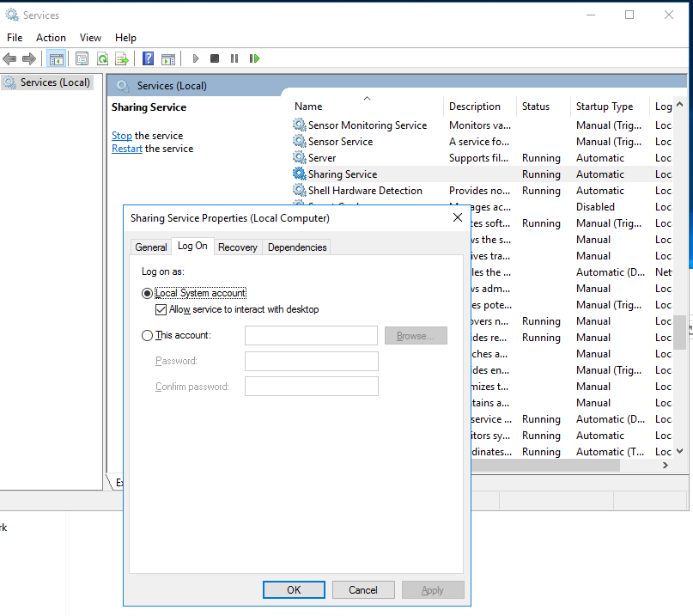Select This account radio button
Viewport: 693px width, 616px height.
[x=147, y=336]
